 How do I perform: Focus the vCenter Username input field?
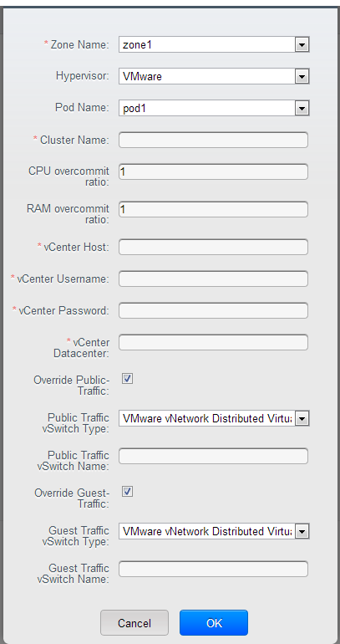coord(213,279)
